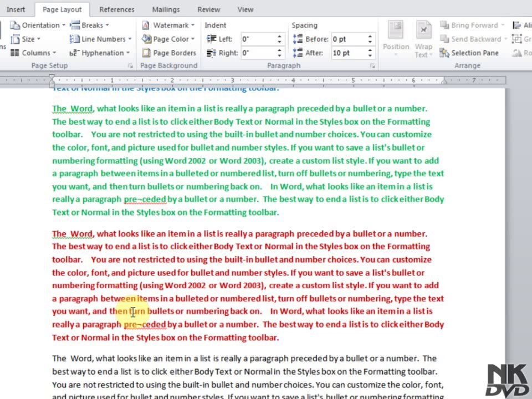This screenshot has height=399, width=532.
Task: Click the Breaks icon
Action: [75, 25]
